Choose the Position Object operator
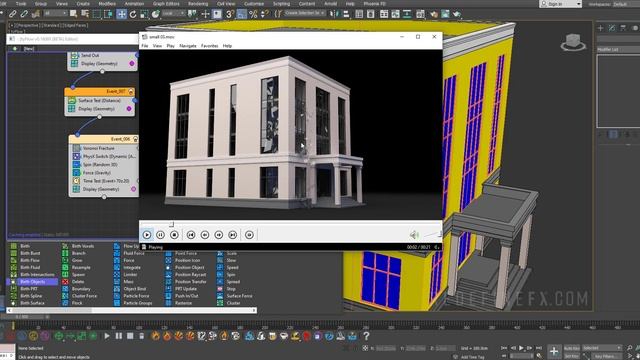 pyautogui.click(x=186, y=267)
